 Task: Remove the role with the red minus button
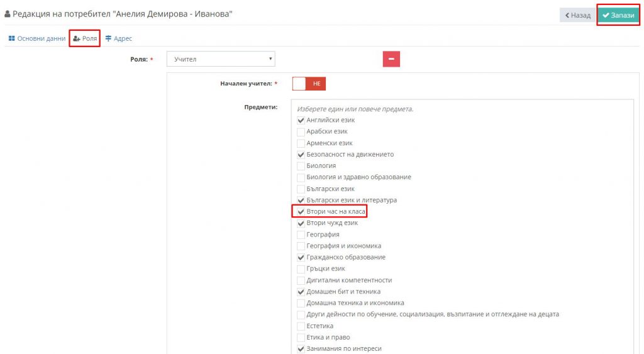pyautogui.click(x=391, y=58)
